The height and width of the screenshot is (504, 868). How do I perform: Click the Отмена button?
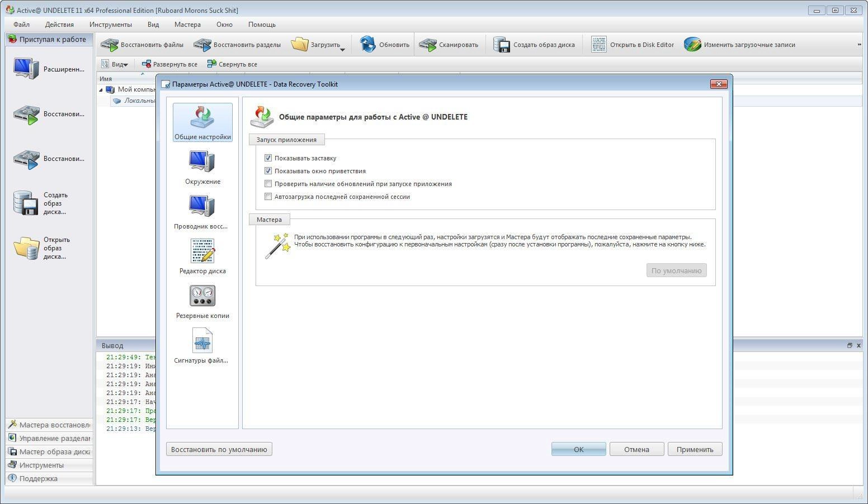[x=636, y=449]
